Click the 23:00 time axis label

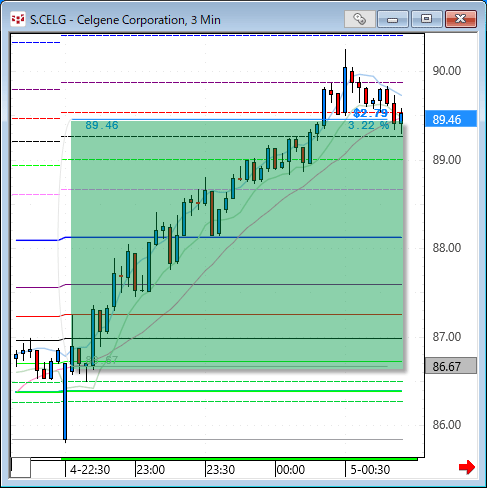[x=151, y=470]
